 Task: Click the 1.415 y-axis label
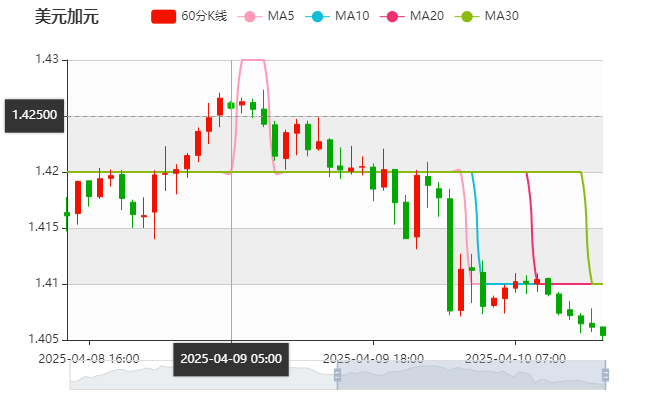point(44,227)
